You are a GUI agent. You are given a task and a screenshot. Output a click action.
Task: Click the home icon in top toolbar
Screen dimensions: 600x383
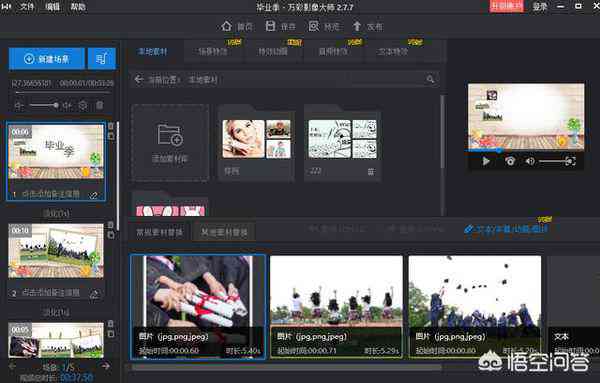coord(227,26)
